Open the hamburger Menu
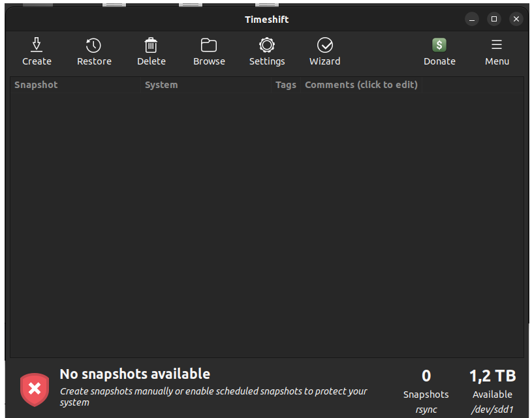Viewport: 532px width, 418px height. (x=497, y=52)
